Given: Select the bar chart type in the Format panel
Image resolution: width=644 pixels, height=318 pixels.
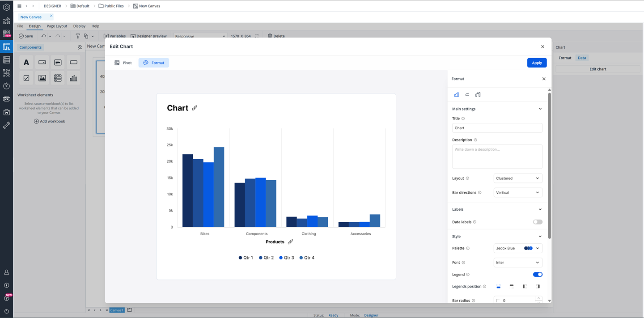Looking at the screenshot, I should (x=456, y=94).
